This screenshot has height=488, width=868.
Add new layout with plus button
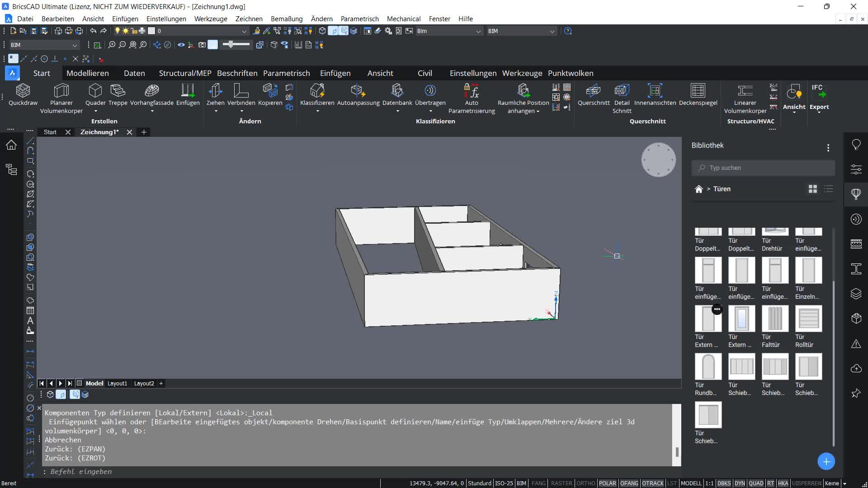(x=161, y=384)
